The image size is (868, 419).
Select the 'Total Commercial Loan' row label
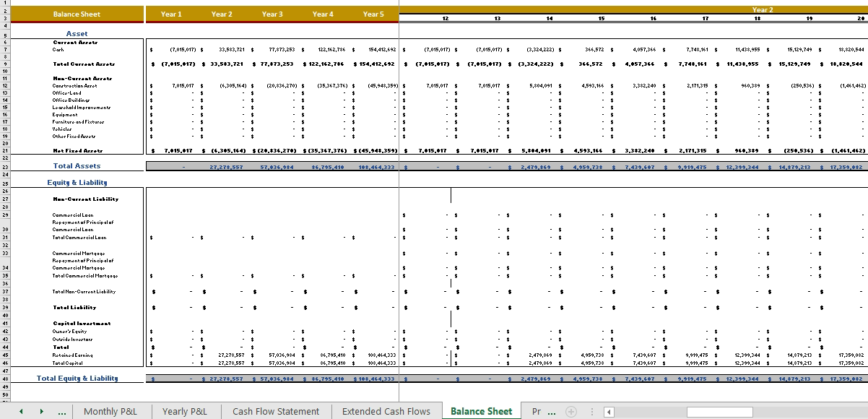click(79, 237)
